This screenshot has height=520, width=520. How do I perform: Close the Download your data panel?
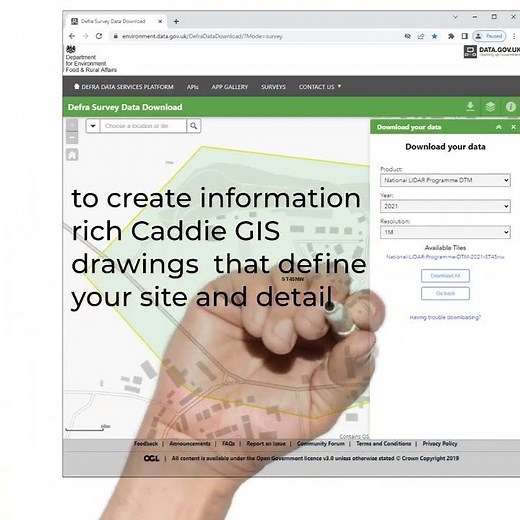(x=513, y=127)
